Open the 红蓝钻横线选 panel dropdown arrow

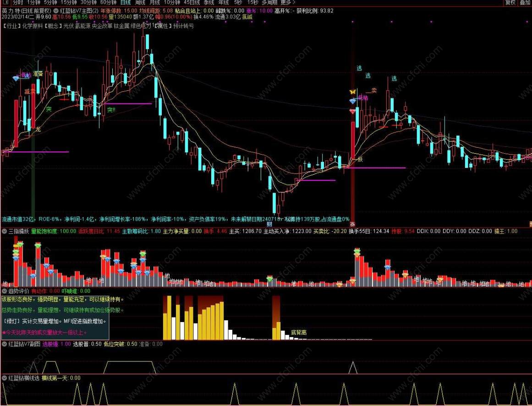click(5, 378)
